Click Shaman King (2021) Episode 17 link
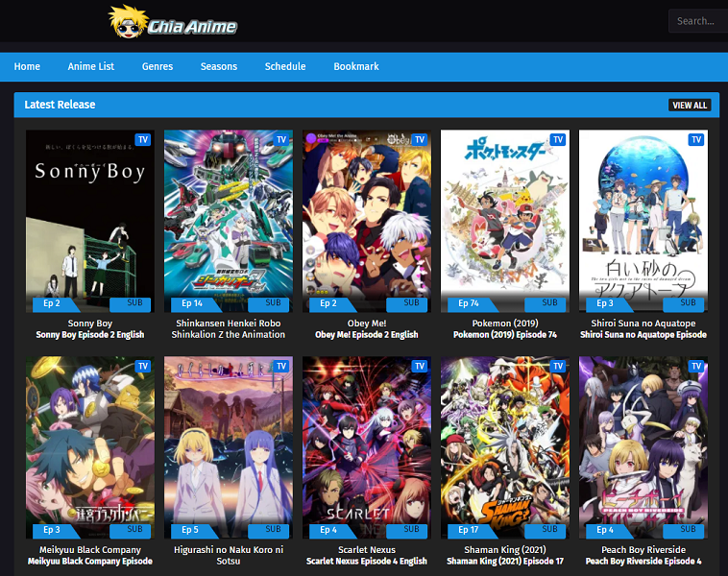 pyautogui.click(x=505, y=562)
